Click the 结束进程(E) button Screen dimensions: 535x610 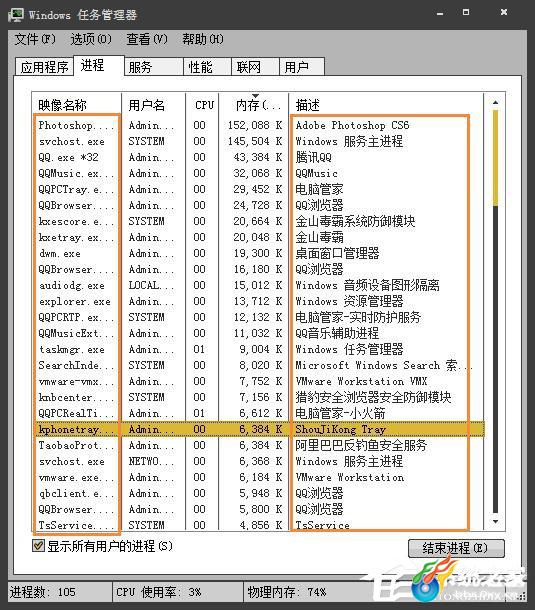tap(456, 548)
